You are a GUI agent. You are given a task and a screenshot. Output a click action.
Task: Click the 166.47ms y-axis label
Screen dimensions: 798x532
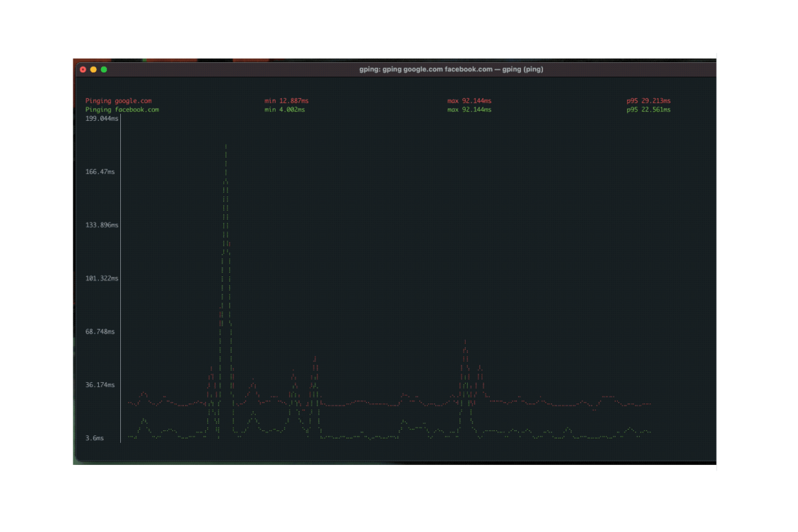tap(100, 172)
